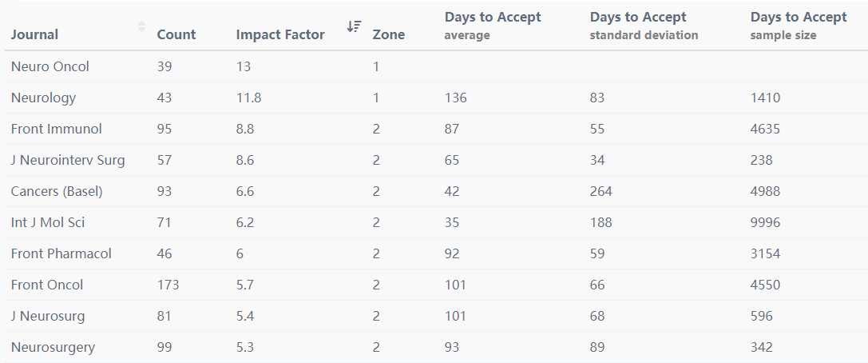Select the Neuro Oncol journal row
Image resolution: width=868 pixels, height=363 pixels.
[x=50, y=67]
